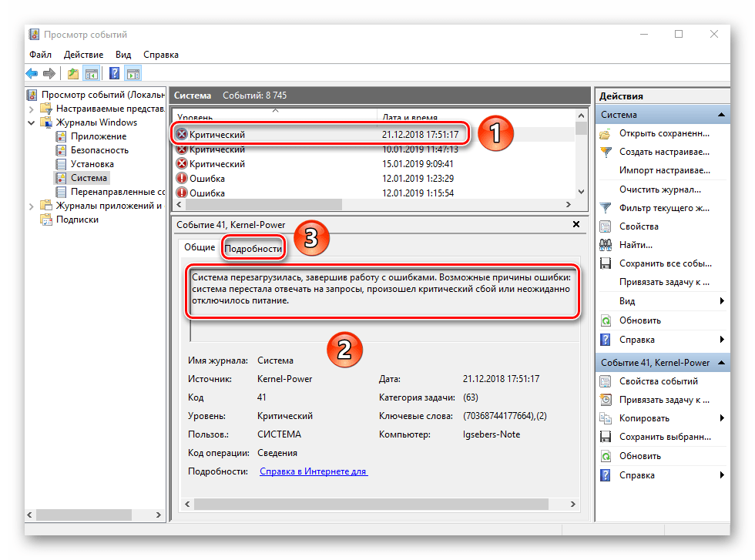
Task: Click the Back navigation arrow in the toolbar
Action: (31, 73)
